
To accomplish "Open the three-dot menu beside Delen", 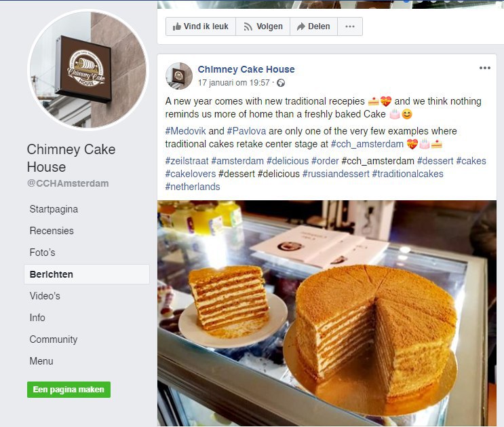I will (350, 26).
